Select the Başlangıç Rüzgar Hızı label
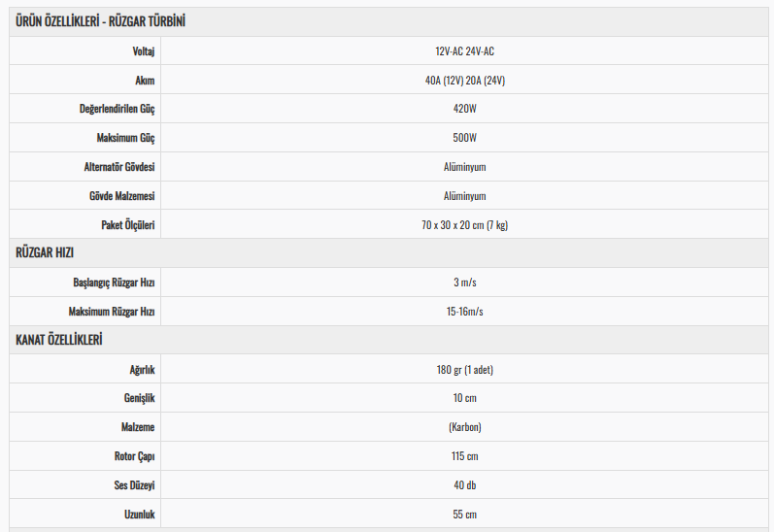The width and height of the screenshot is (774, 532). (x=114, y=283)
